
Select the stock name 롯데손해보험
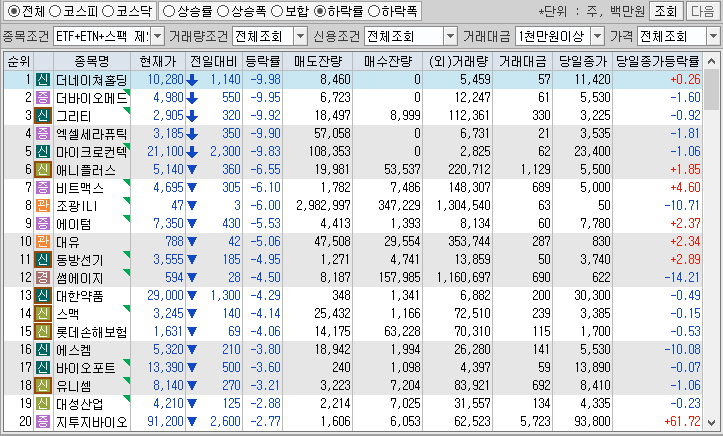pos(92,332)
